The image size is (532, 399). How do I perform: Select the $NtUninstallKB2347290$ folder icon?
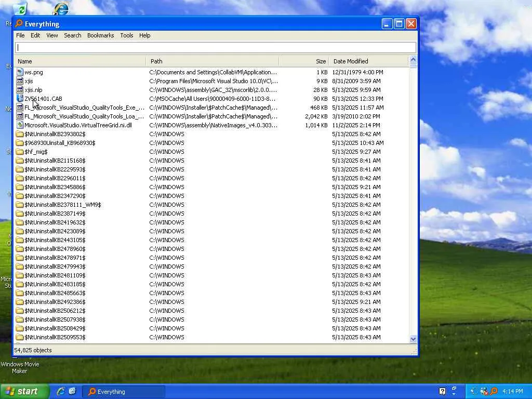(20, 195)
